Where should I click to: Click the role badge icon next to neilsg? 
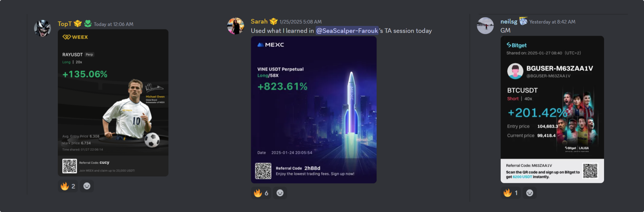(x=523, y=21)
